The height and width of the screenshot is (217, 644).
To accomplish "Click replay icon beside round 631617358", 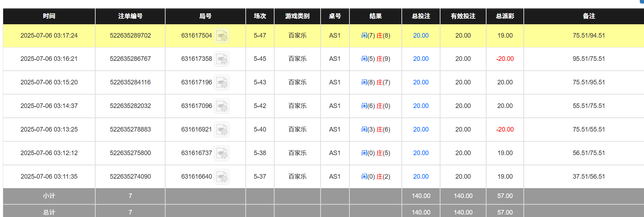I will tap(222, 59).
